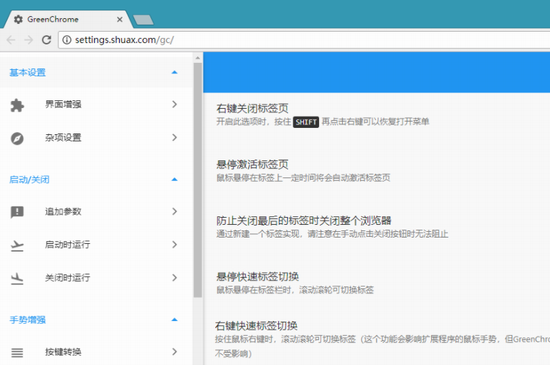Focus the settings.shuax.com/gc/ address field
The height and width of the screenshot is (365, 550).
(x=304, y=40)
